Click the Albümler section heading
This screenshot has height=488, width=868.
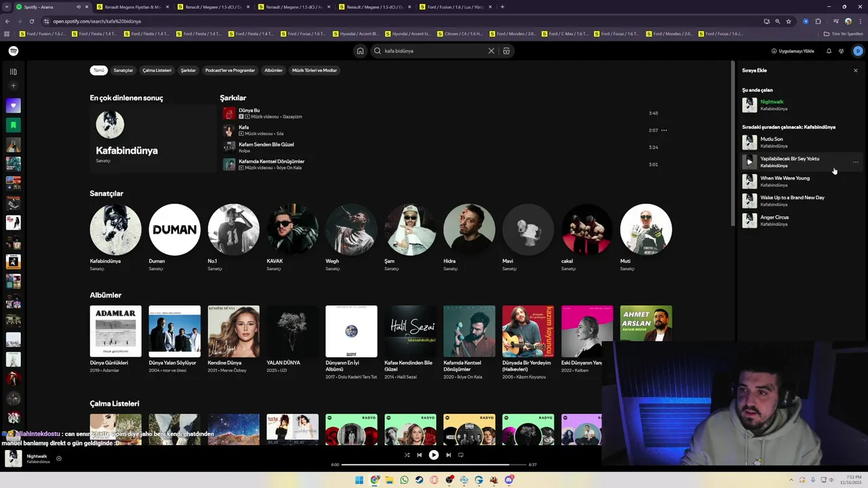[x=106, y=295]
